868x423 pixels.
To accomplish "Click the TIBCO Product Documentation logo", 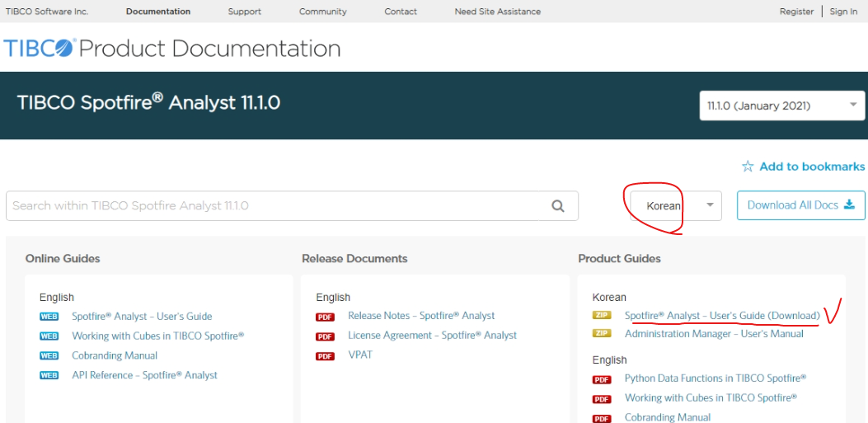I will 171,48.
